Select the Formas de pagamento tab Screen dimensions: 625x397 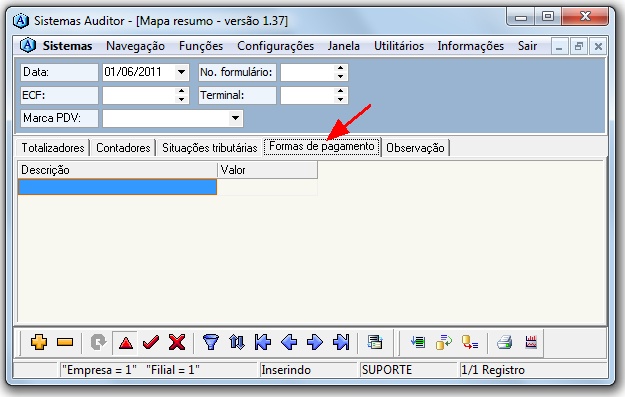click(x=322, y=146)
